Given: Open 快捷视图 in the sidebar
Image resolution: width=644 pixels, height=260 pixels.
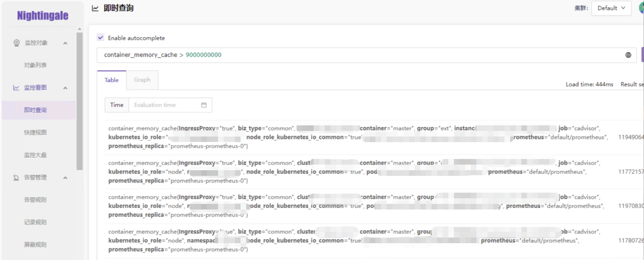Looking at the screenshot, I should point(36,133).
